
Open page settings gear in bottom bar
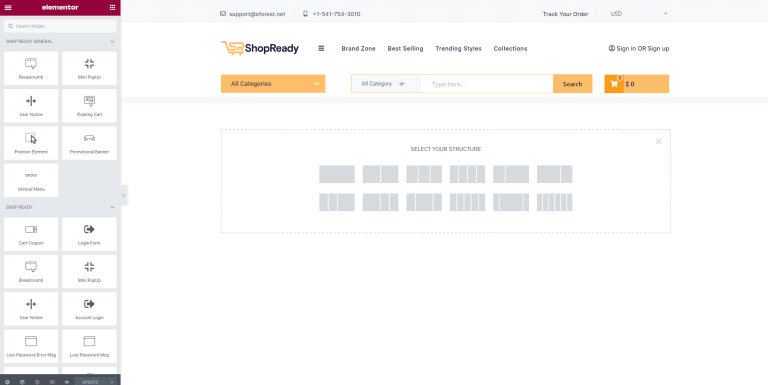pos(7,382)
